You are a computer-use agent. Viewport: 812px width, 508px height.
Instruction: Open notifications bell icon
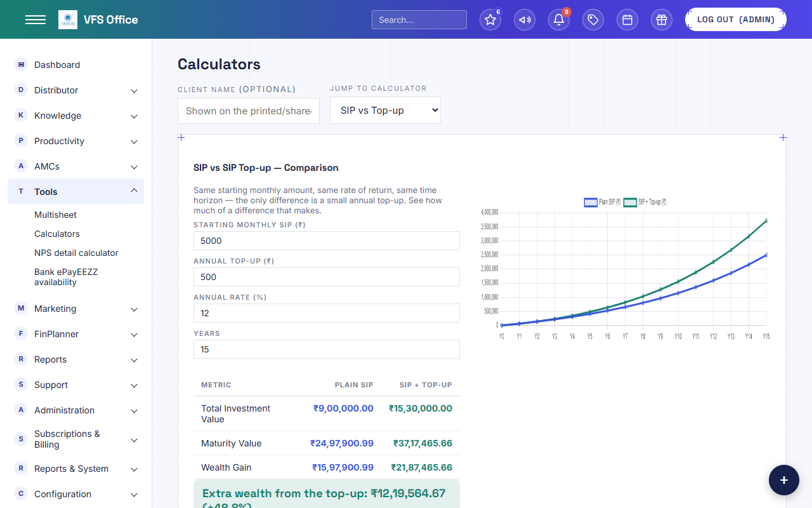pyautogui.click(x=559, y=20)
